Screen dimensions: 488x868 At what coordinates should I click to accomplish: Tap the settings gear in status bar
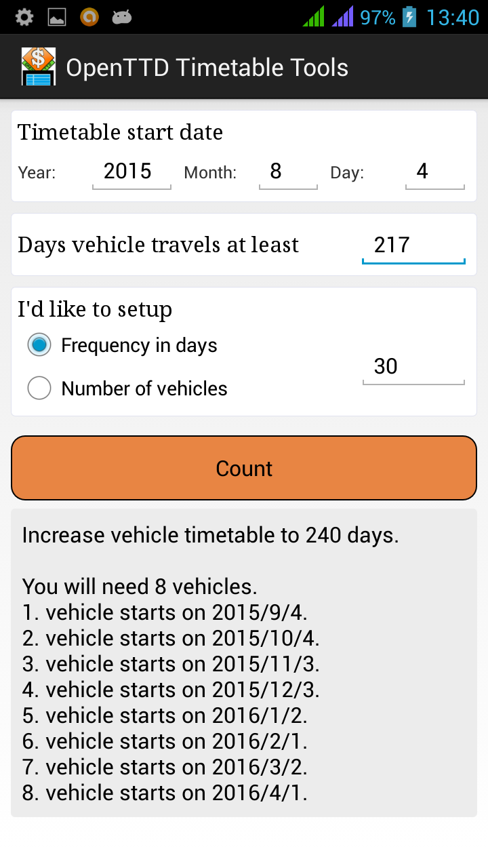point(24,17)
